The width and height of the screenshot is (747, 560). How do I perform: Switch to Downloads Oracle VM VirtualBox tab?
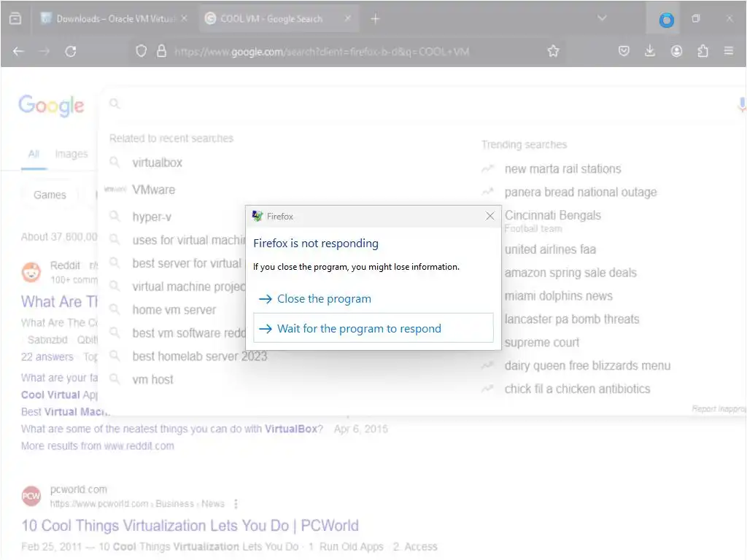113,18
